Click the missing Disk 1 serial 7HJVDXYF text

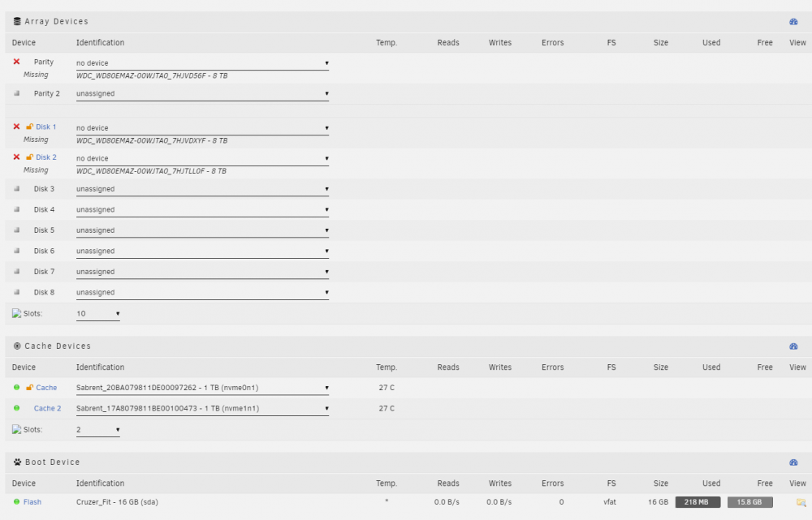click(152, 140)
